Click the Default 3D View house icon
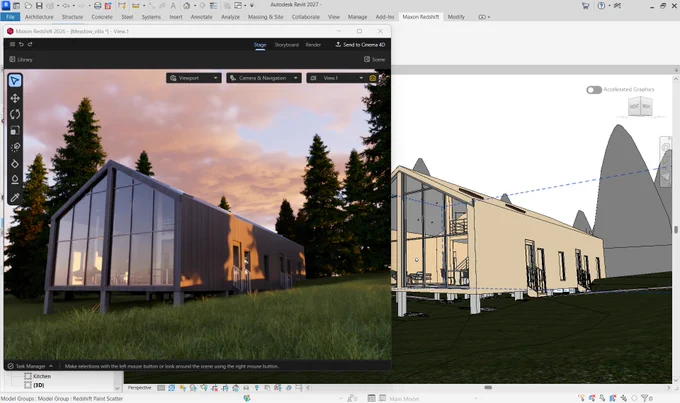Image resolution: width=680 pixels, height=403 pixels. (186, 6)
